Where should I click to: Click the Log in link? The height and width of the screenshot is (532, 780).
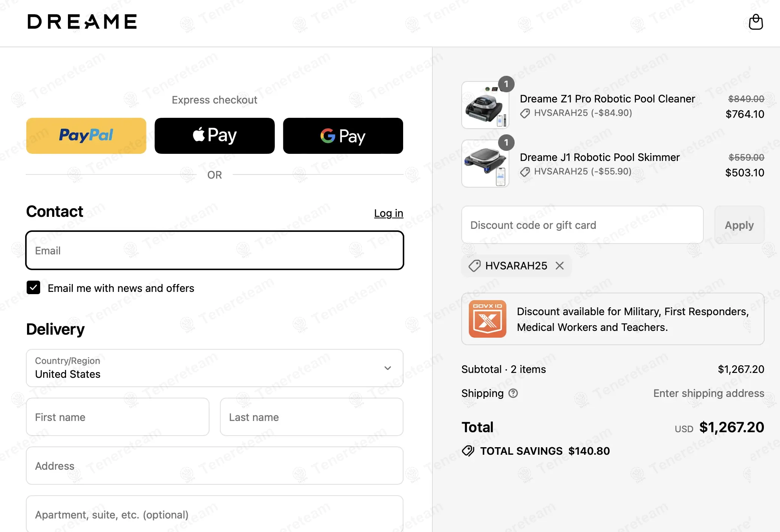click(388, 213)
